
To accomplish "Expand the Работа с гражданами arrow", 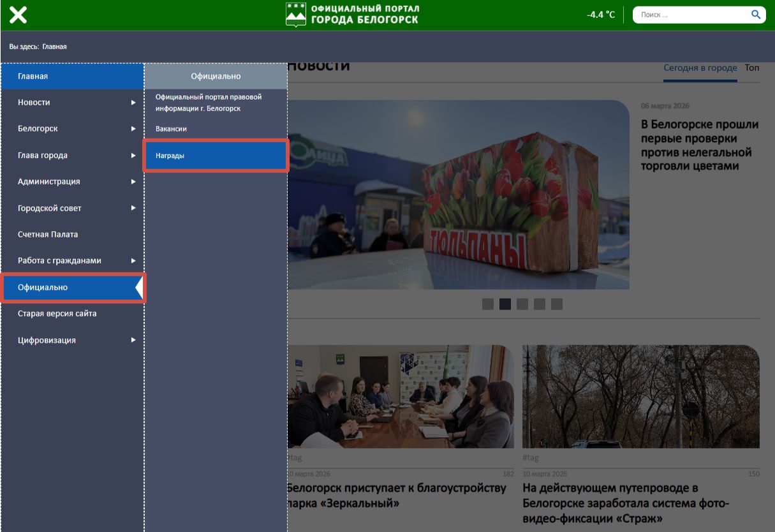I will click(133, 261).
